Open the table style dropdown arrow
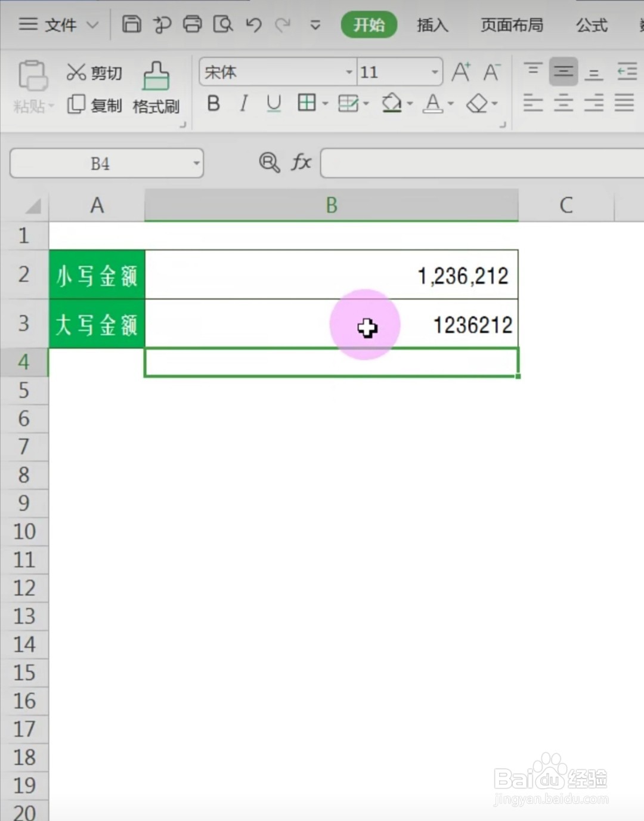Image resolution: width=644 pixels, height=821 pixels. (366, 104)
